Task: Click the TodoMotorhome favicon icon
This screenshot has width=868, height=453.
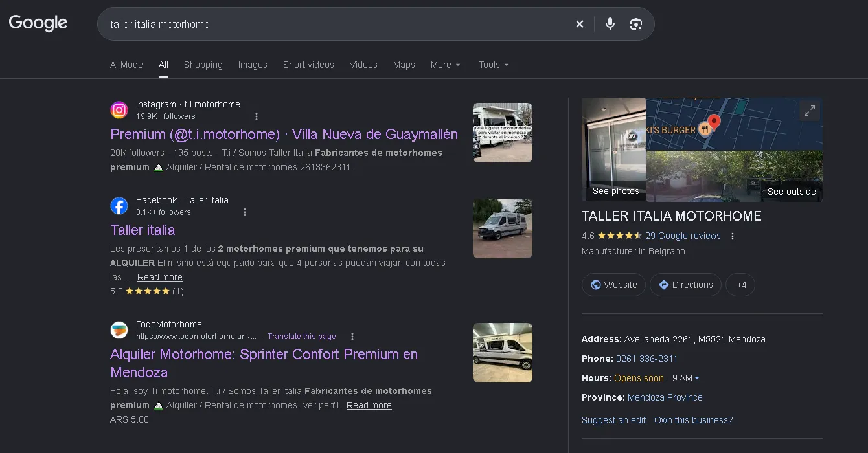Action: pyautogui.click(x=119, y=330)
